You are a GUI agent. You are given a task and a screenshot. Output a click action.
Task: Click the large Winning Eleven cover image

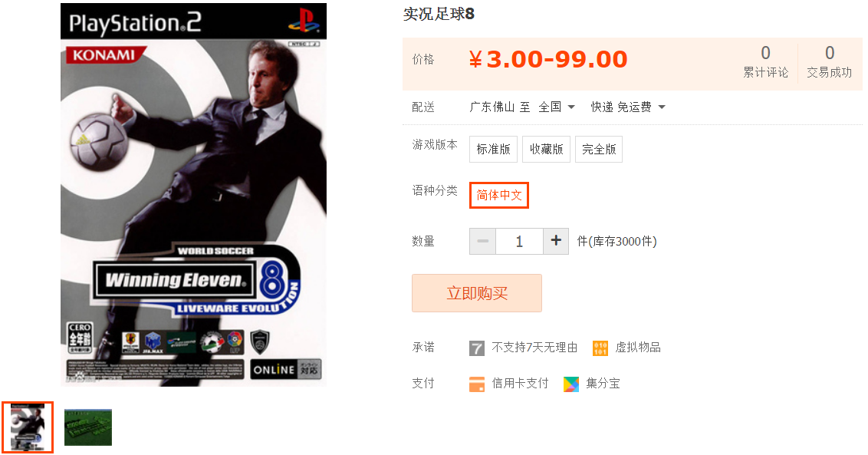tap(193, 195)
